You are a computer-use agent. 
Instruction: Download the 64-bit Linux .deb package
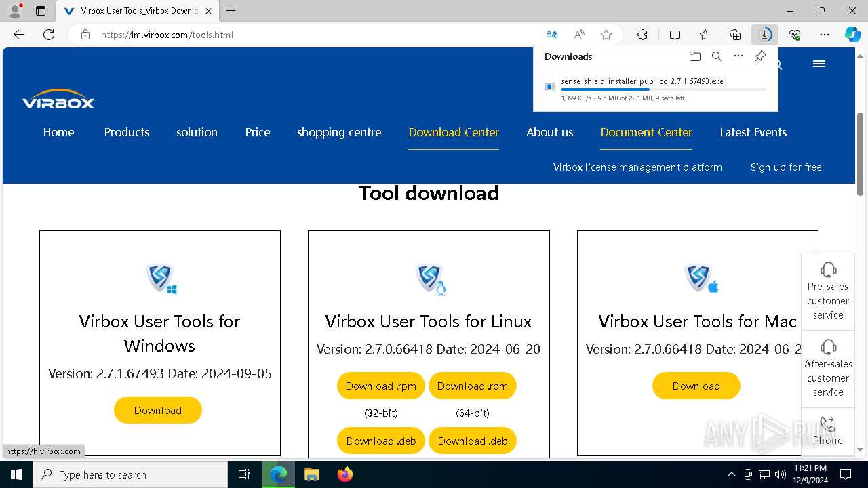[x=473, y=441]
